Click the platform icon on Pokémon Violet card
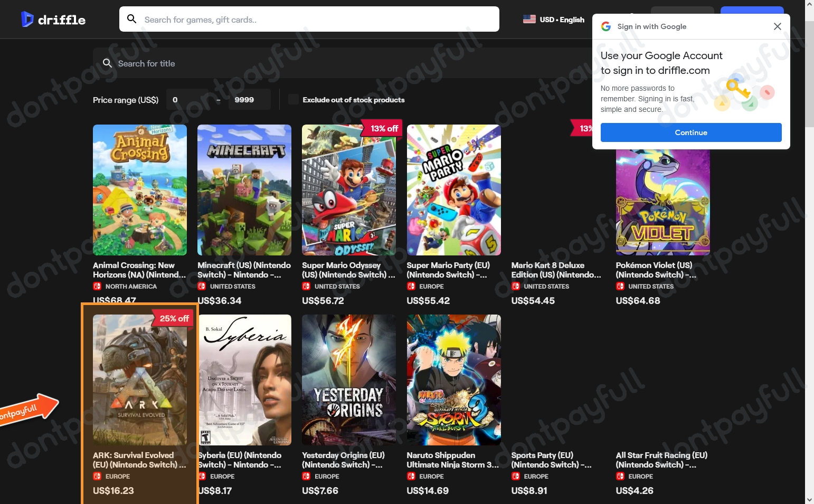 coord(620,286)
